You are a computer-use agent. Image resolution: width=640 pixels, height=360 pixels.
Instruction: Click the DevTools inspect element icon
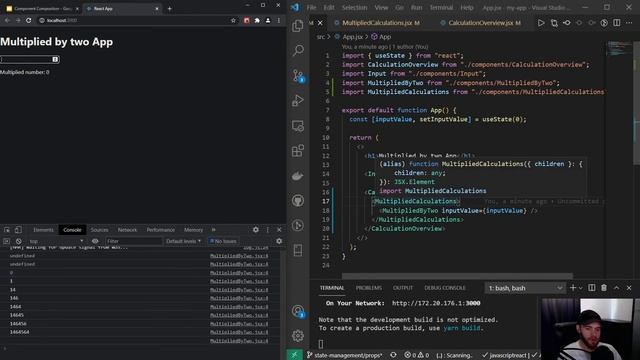pos(7,230)
